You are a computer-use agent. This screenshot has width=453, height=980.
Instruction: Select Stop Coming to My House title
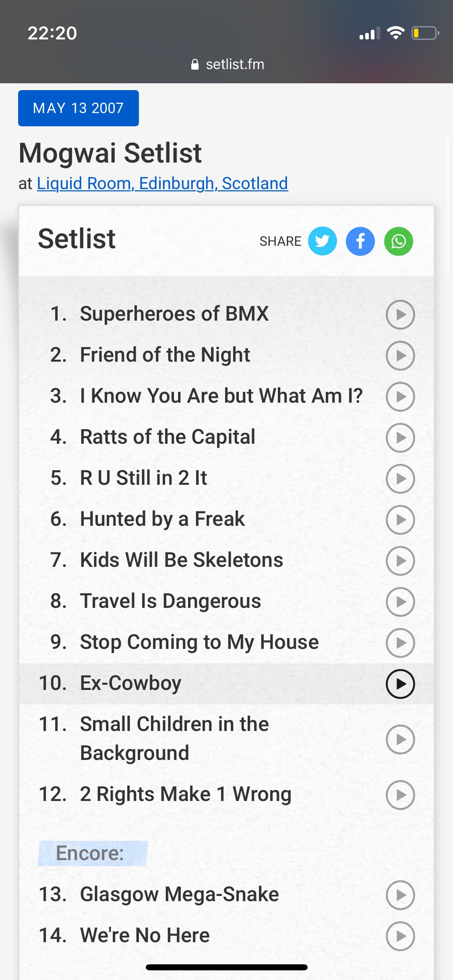click(199, 642)
